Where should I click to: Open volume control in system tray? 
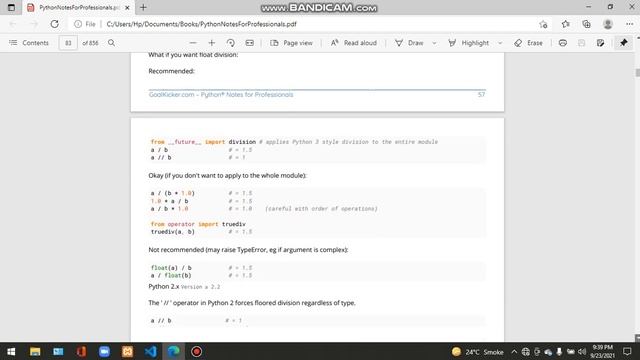[x=582, y=352]
